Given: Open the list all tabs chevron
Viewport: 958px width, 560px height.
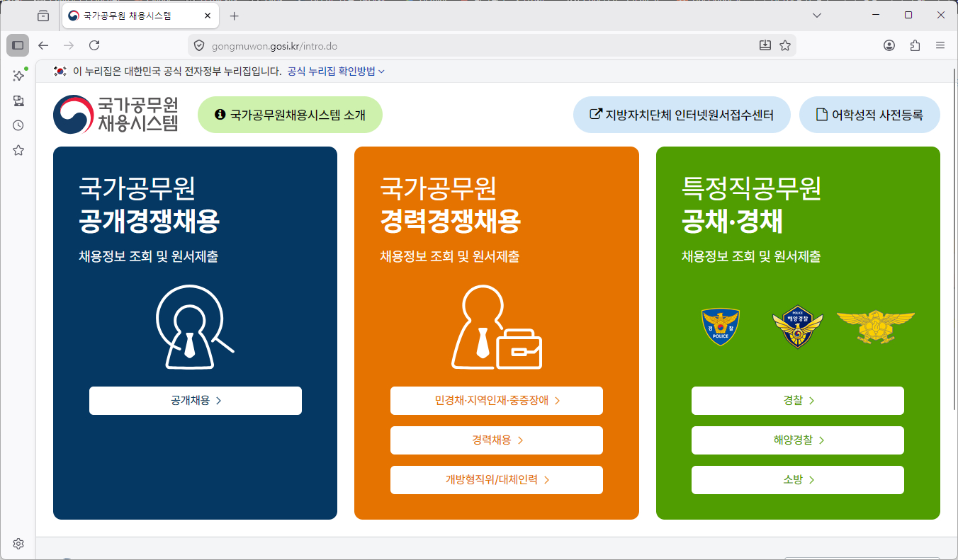Looking at the screenshot, I should (x=817, y=16).
